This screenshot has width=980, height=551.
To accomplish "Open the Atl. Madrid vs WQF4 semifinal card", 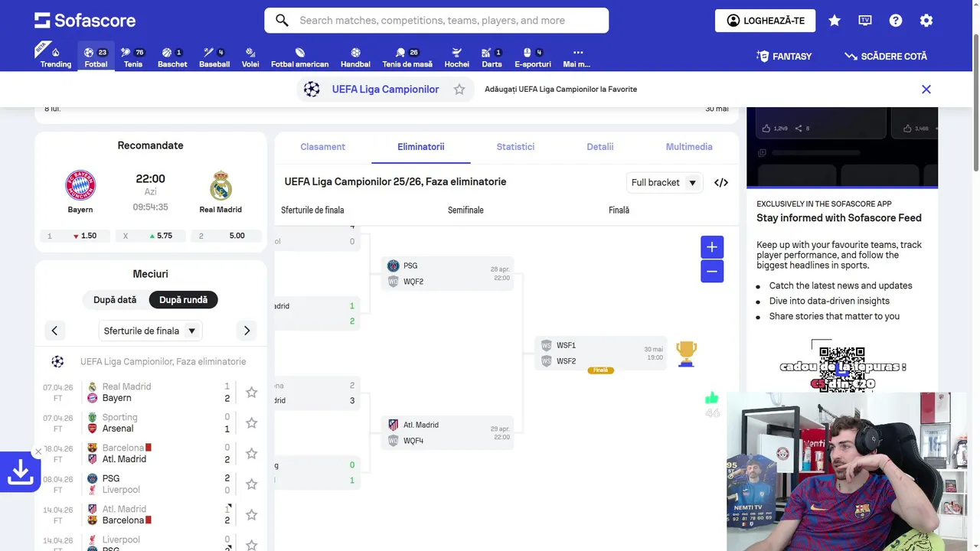I will click(447, 432).
